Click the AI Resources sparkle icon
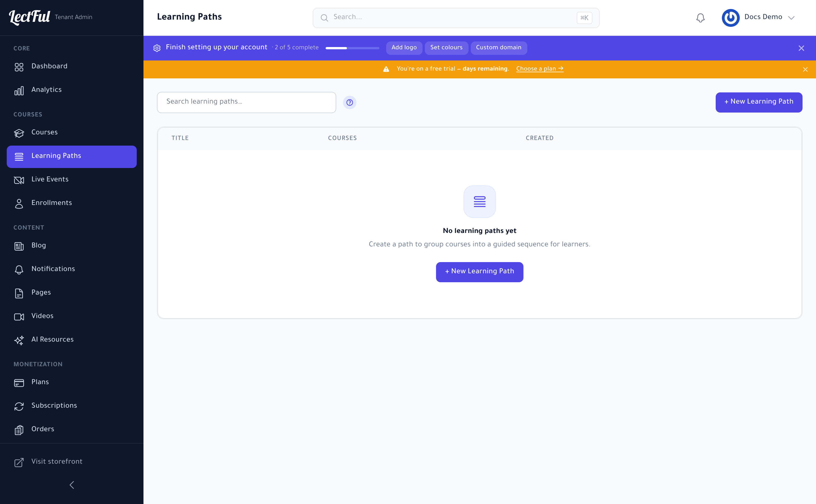The width and height of the screenshot is (816, 504). click(19, 340)
